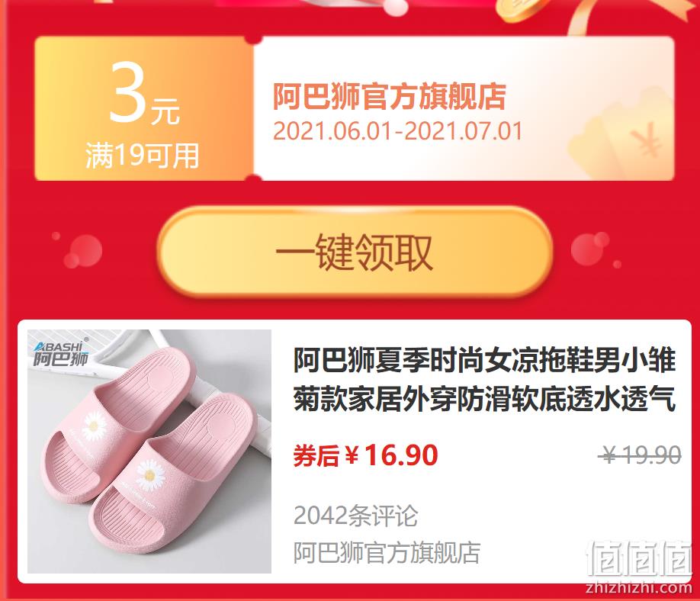Image resolution: width=700 pixels, height=601 pixels.
Task: Click the 3元 coupon amount panel
Action: tap(144, 108)
